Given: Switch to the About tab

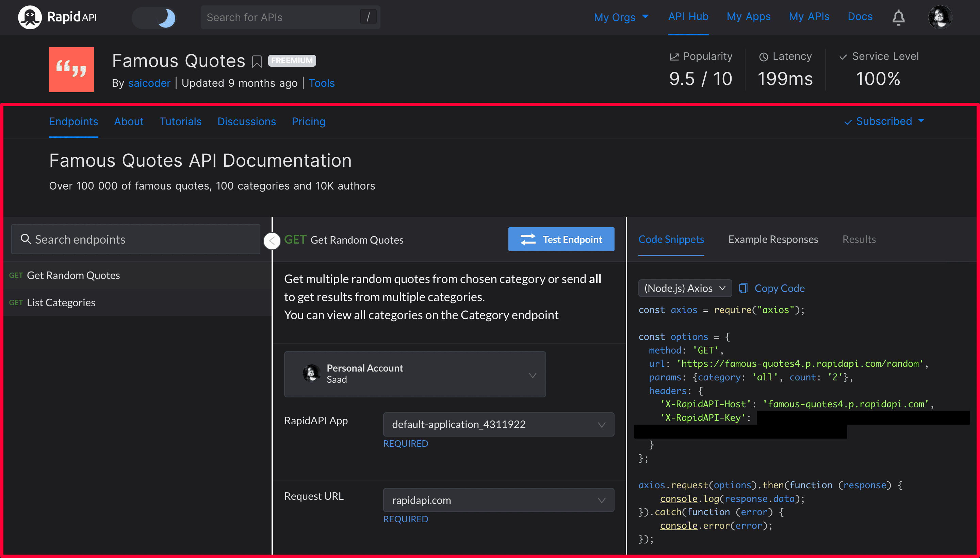Looking at the screenshot, I should click(129, 121).
